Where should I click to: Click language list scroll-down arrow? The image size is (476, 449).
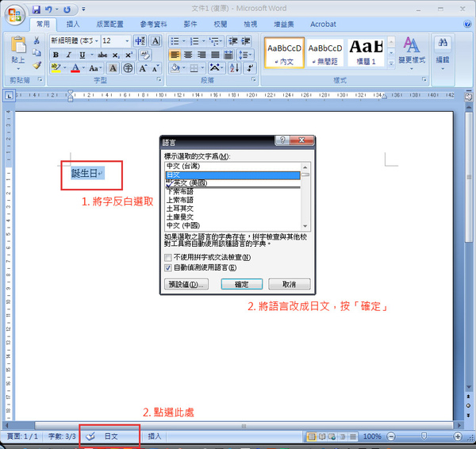[305, 226]
